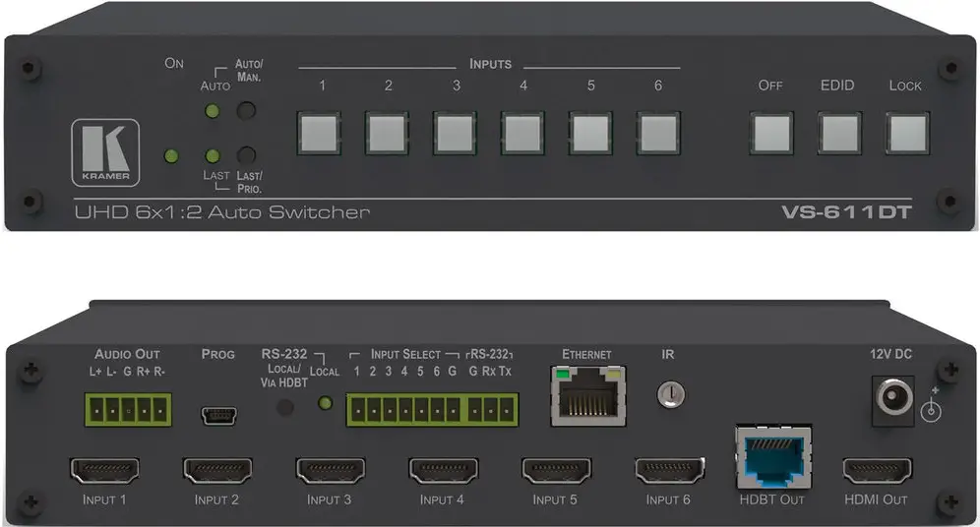This screenshot has width=980, height=527.
Task: Click the INPUTS heading on front panel
Action: (x=491, y=64)
